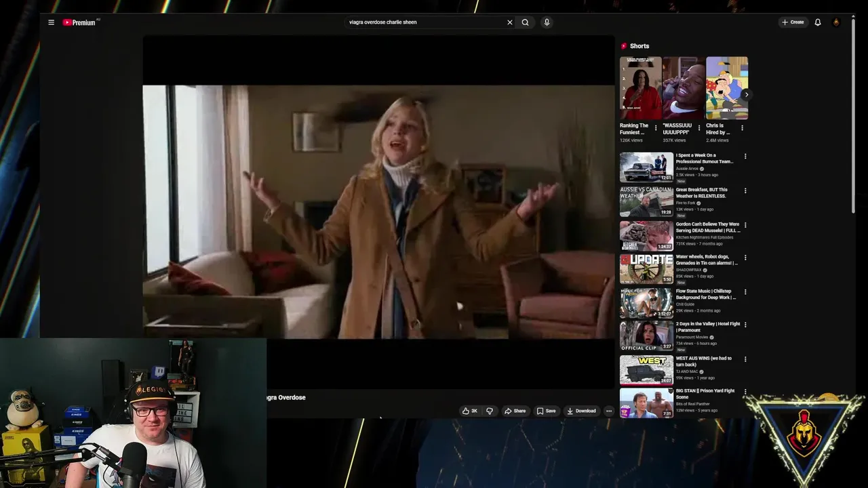868x488 pixels.
Task: Go to YouTube Premium home logo
Action: click(81, 22)
